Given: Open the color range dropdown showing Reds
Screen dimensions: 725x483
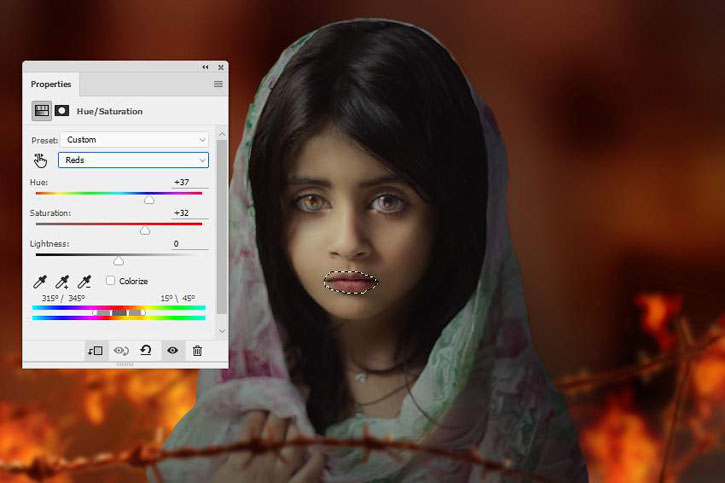Looking at the screenshot, I should (x=134, y=160).
